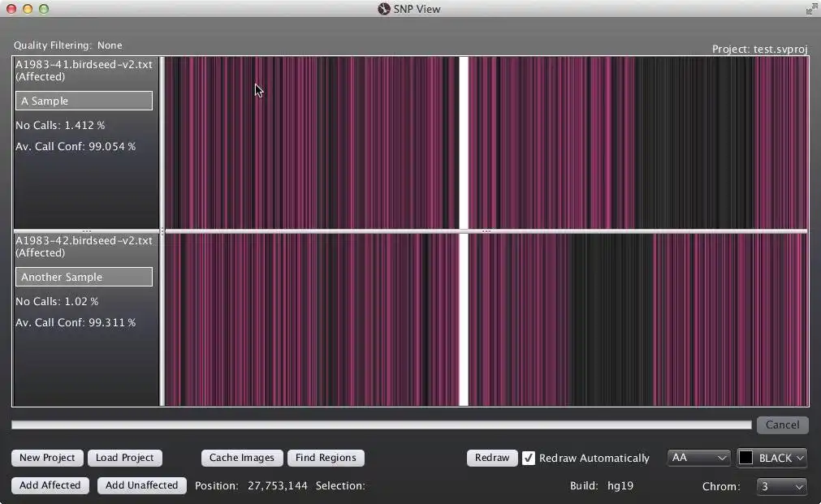Click the A1983-41.birdseed-v2.txt label
The width and height of the screenshot is (821, 504).
coord(84,64)
